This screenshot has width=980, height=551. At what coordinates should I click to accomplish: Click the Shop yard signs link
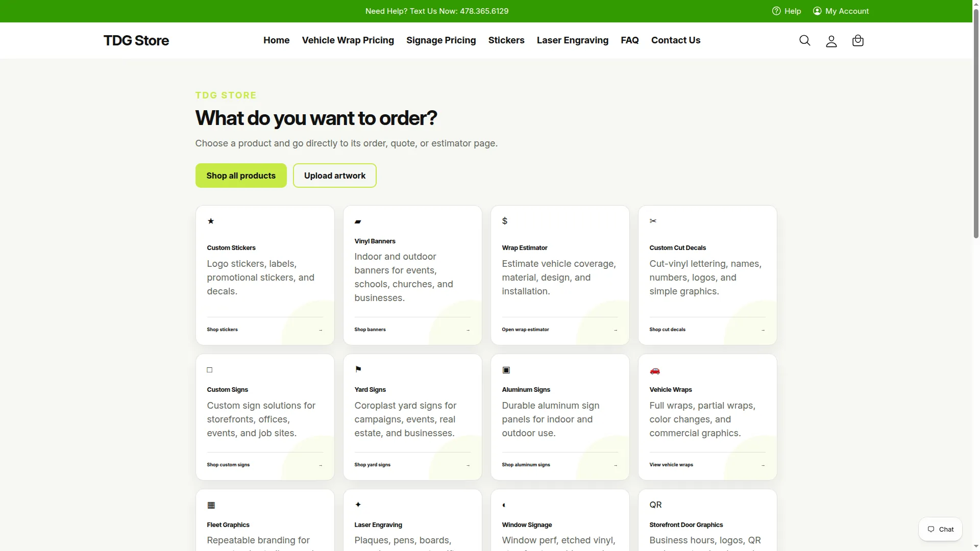(x=372, y=465)
